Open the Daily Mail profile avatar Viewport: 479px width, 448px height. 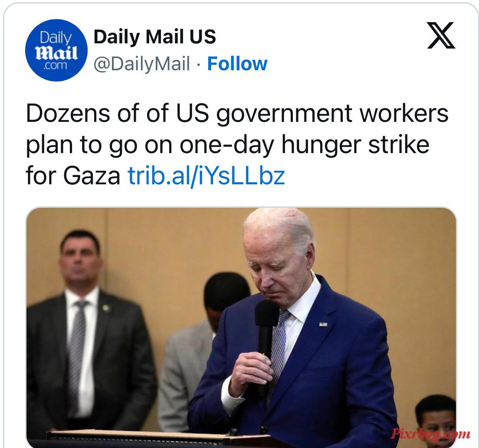point(56,50)
